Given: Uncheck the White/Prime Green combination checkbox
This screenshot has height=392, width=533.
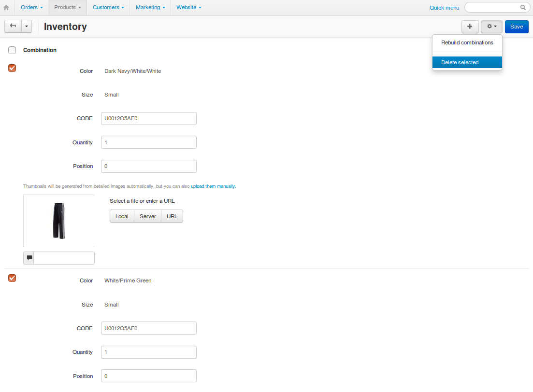Looking at the screenshot, I should pos(12,278).
